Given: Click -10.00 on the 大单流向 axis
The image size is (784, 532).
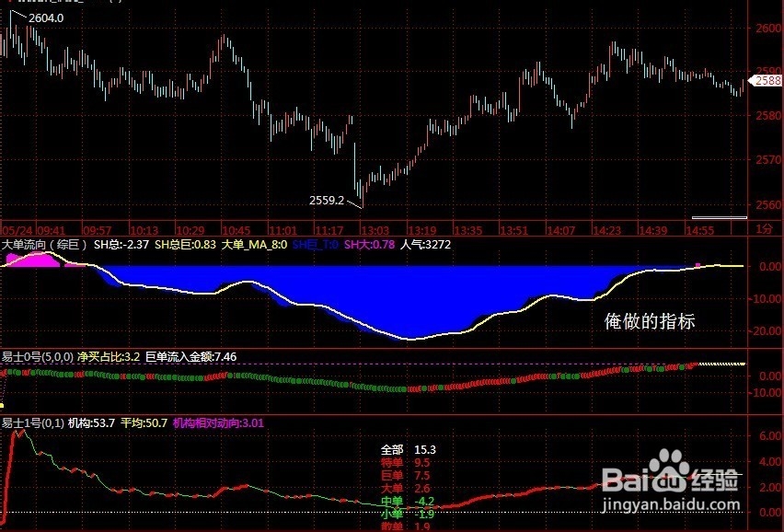Looking at the screenshot, I should pyautogui.click(x=766, y=299).
